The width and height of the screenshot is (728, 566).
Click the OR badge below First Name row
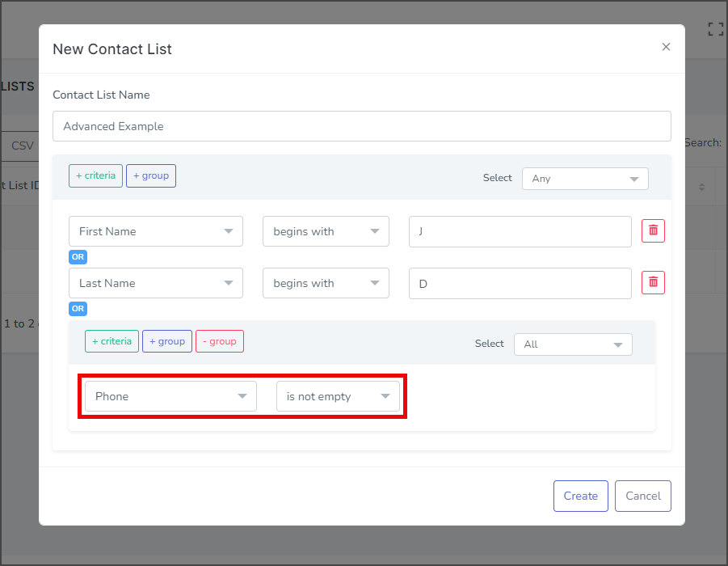coord(78,257)
